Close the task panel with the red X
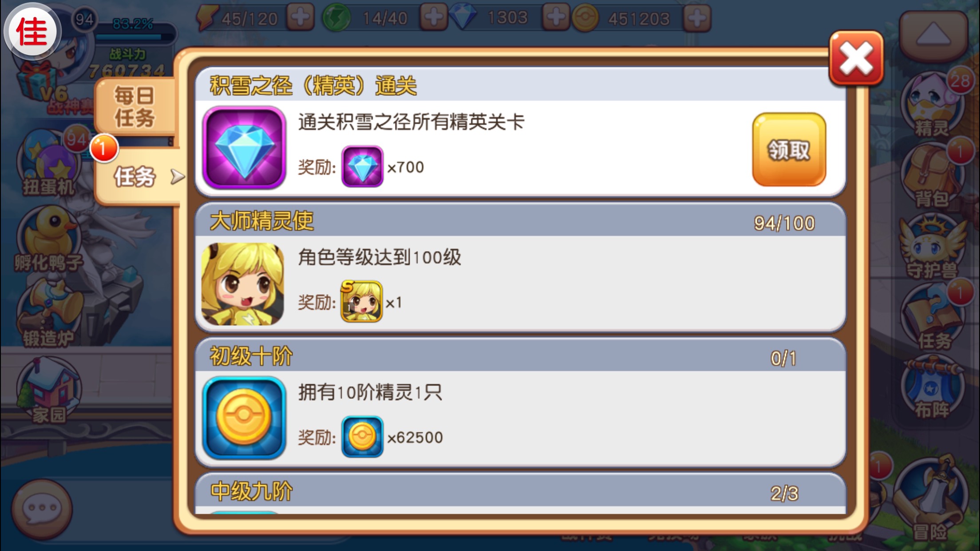980x551 pixels. pos(856,58)
